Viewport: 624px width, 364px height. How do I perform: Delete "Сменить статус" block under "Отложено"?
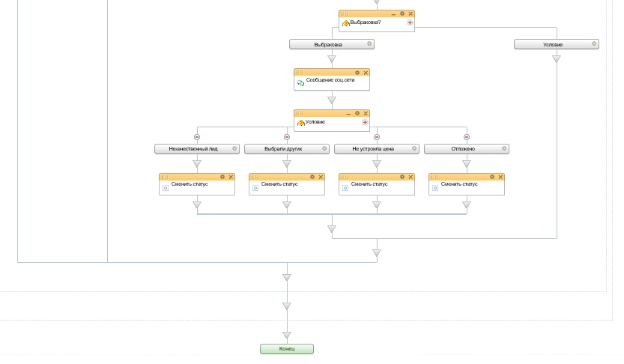500,177
